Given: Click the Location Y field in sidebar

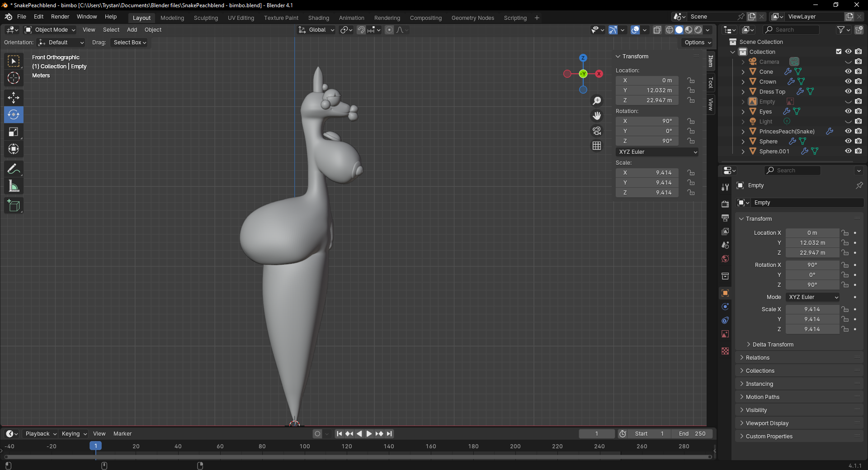Looking at the screenshot, I should [647, 90].
